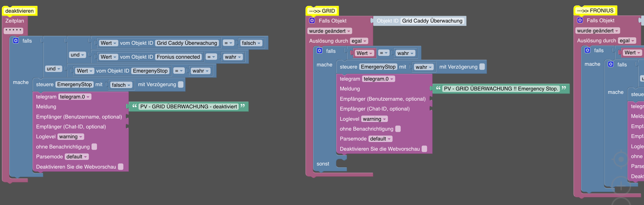Center the workspace with the crosshair control
644x205 pixels.
[x=621, y=159]
